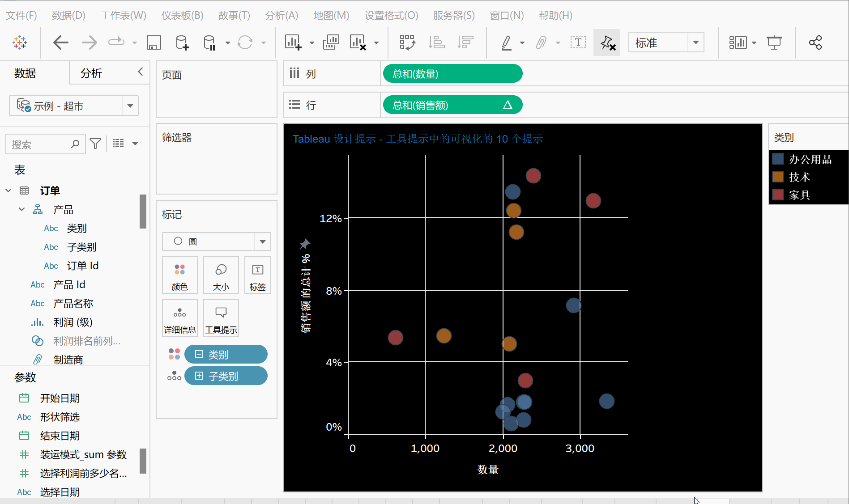Open the 地图(M) menu

[x=331, y=16]
